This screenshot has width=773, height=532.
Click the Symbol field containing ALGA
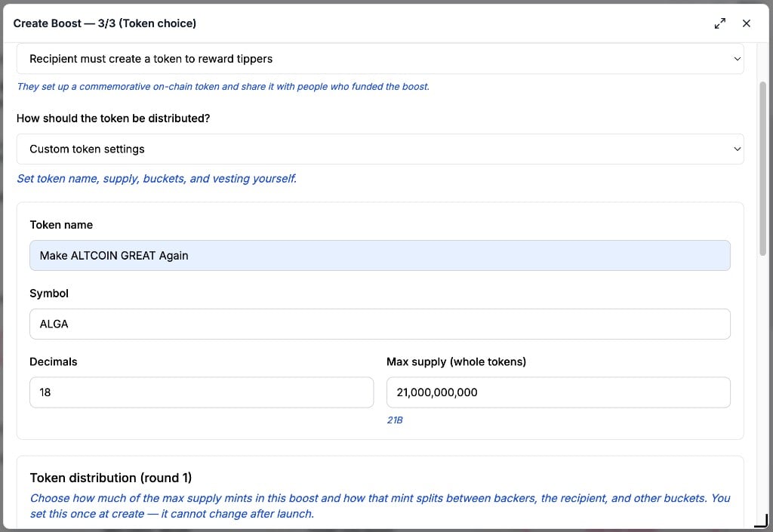click(380, 324)
